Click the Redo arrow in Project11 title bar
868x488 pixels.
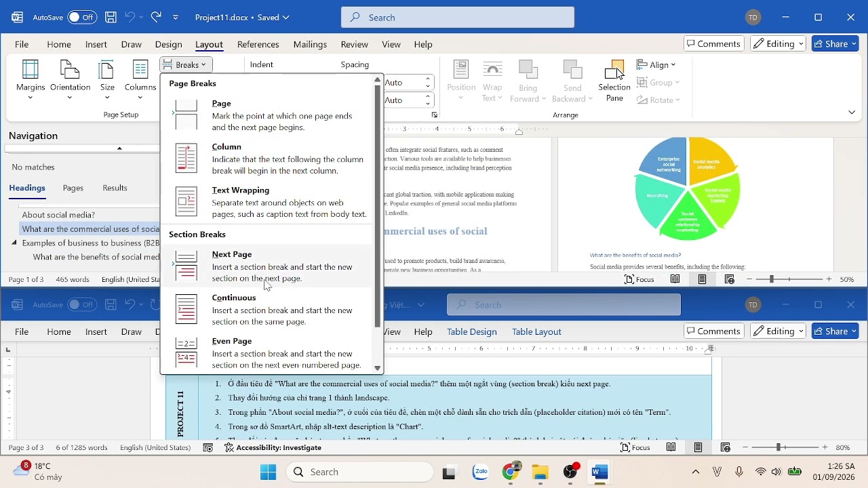(156, 18)
